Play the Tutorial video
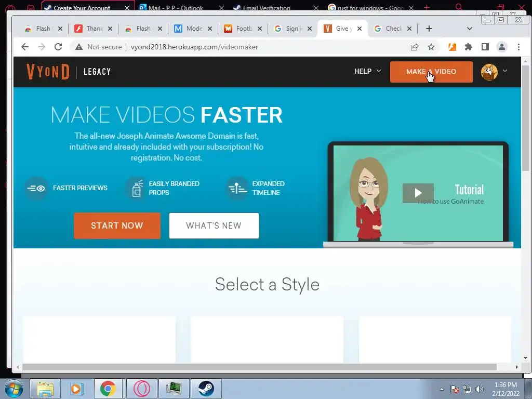 click(418, 193)
